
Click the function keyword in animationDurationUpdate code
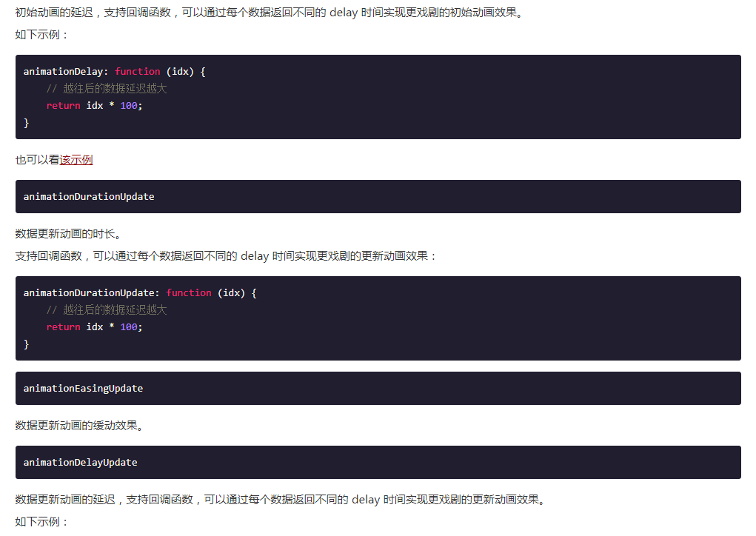pos(189,292)
